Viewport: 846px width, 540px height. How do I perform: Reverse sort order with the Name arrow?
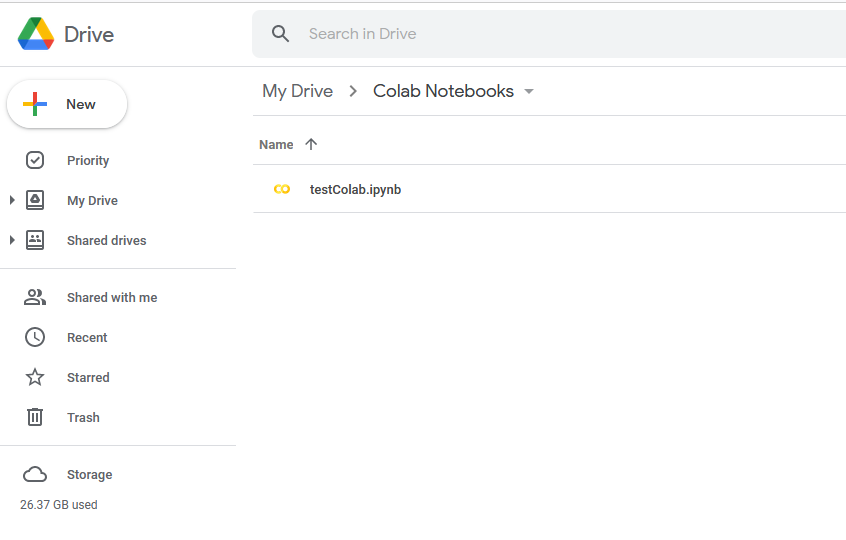[x=311, y=144]
